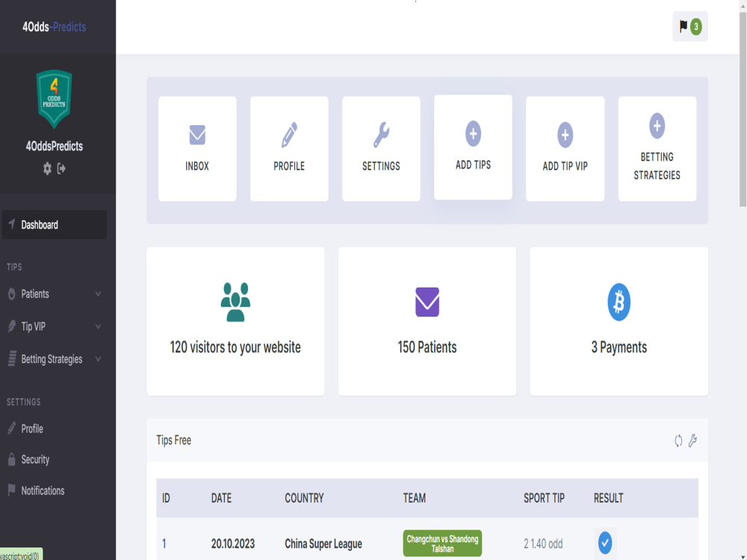
Task: Click the '150 Patients' text
Action: 427,347
